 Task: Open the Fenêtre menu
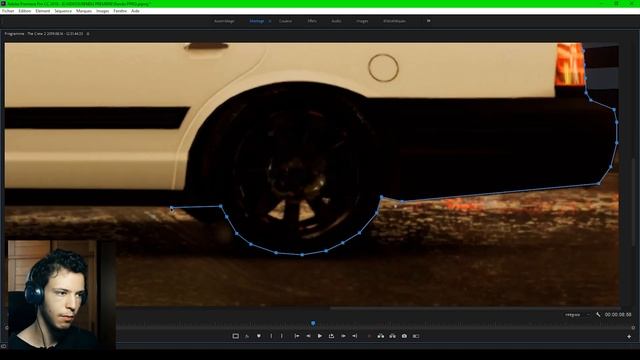[x=120, y=11]
